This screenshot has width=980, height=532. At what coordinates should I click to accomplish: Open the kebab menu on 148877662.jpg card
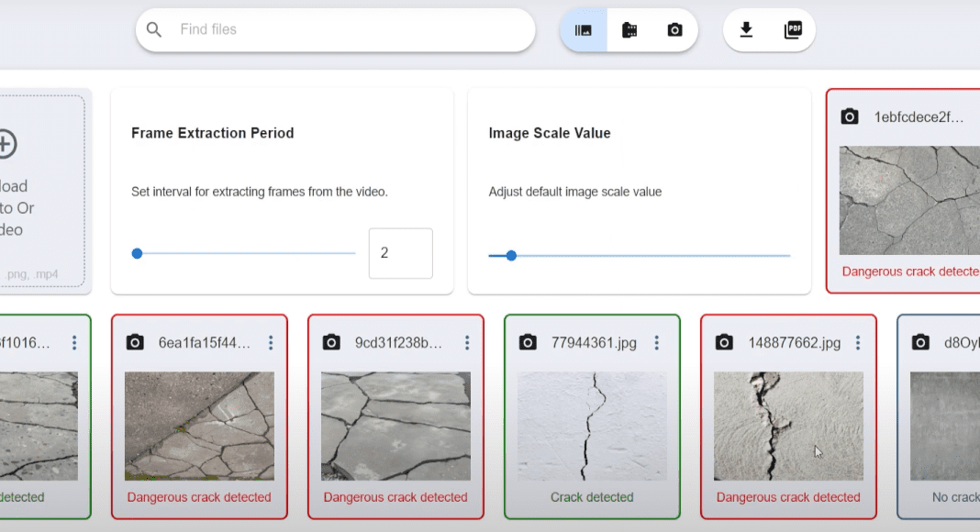858,343
